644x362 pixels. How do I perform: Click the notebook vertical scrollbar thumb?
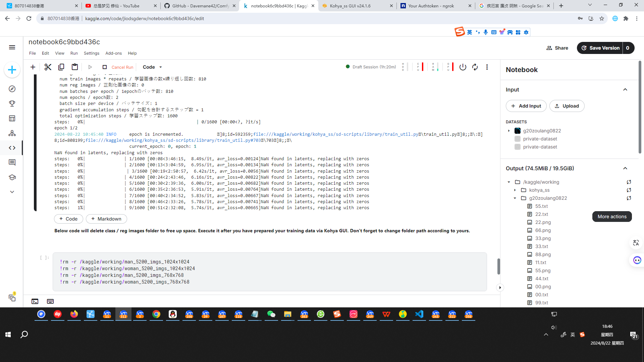[x=499, y=266]
